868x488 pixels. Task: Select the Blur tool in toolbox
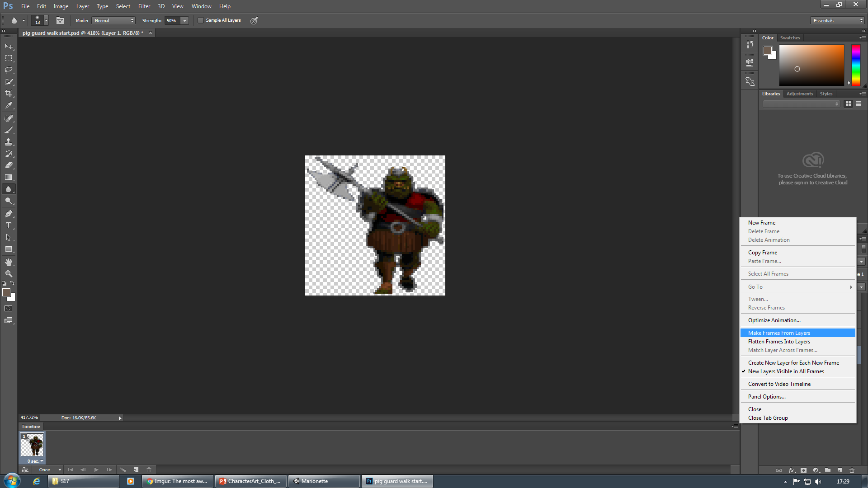9,189
